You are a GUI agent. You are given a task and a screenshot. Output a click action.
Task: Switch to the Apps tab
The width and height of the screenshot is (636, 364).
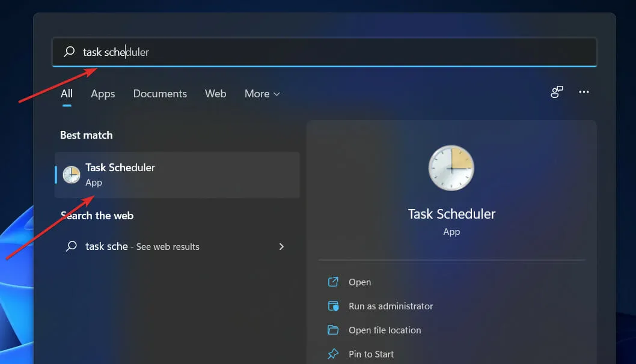click(103, 94)
